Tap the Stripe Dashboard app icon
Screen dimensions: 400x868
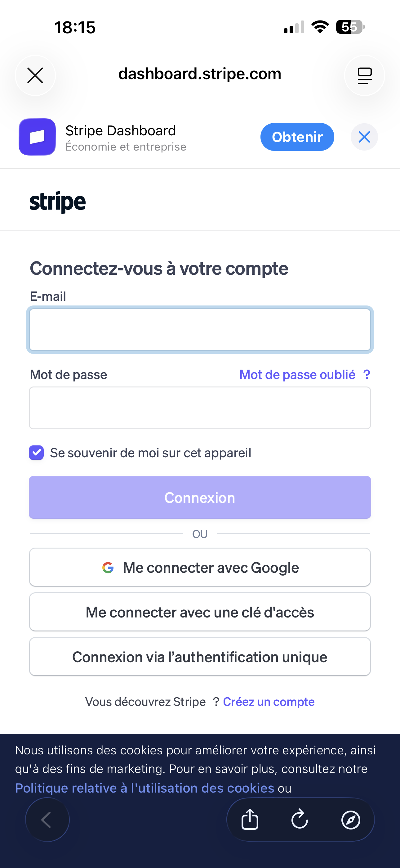(x=37, y=137)
